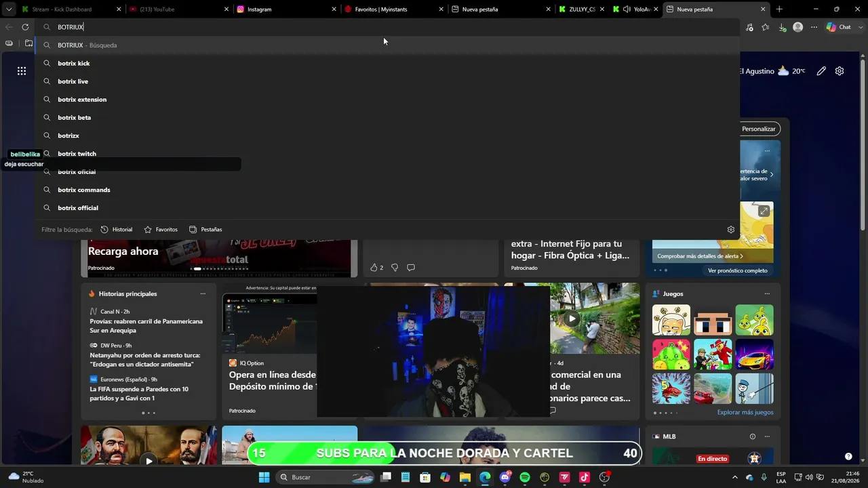Open a new tab with plus button
Viewport: 868px width, 488px height.
(779, 9)
